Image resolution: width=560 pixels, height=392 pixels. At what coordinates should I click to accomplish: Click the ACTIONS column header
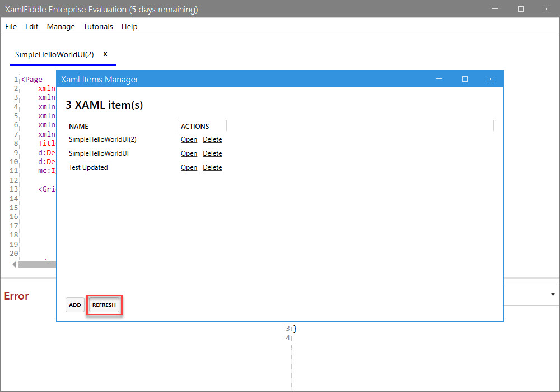point(195,127)
